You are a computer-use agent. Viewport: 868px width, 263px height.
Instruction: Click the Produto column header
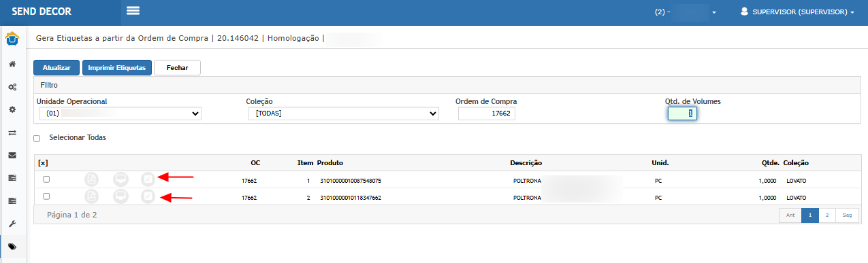click(x=330, y=163)
